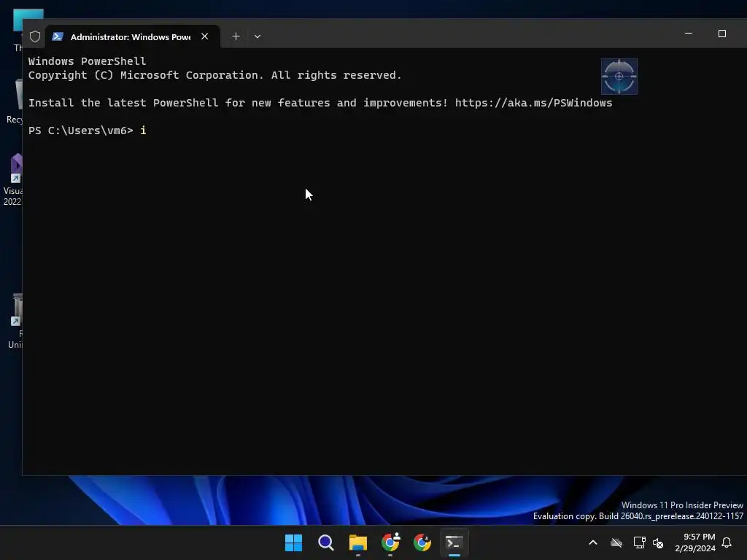The width and height of the screenshot is (747, 560).
Task: Open the network status tray icon
Action: pyautogui.click(x=639, y=542)
